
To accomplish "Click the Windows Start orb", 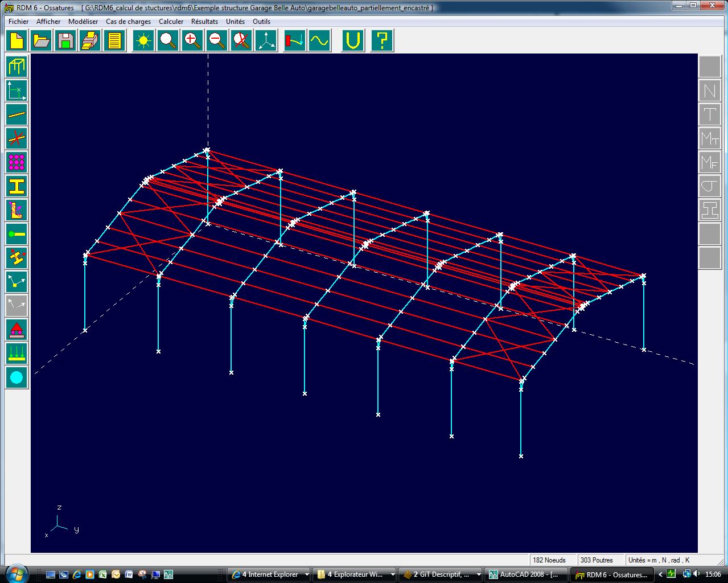I will (15, 574).
